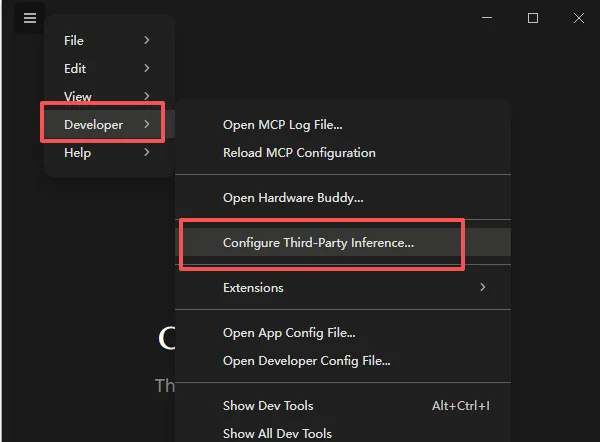Maximize the application window

tap(533, 18)
